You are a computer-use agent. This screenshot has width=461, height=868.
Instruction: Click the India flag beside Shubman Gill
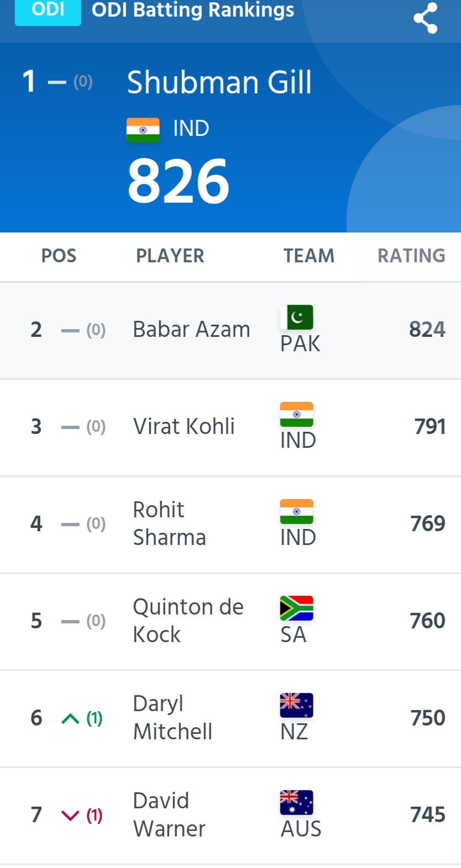click(143, 130)
